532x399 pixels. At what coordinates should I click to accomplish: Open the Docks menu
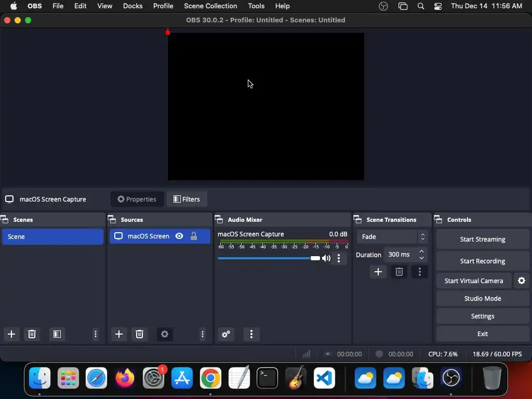pos(132,6)
